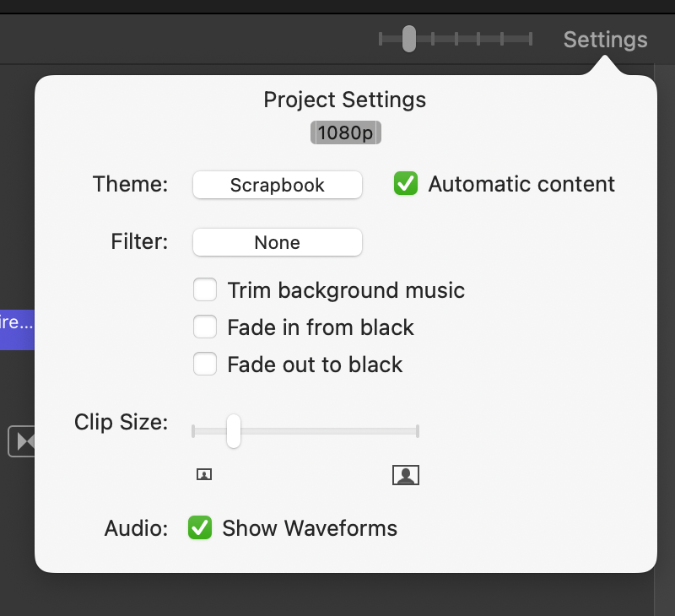Open the Scrapbook theme selector
675x616 pixels.
pos(278,185)
